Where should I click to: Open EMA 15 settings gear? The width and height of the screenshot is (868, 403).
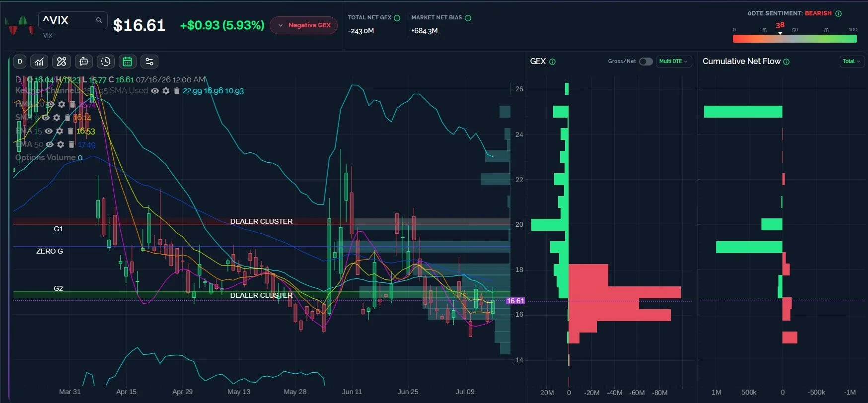pos(60,131)
